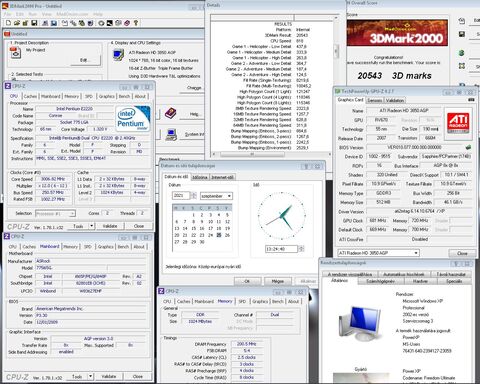Click the Change button in Display settings

tap(194, 88)
